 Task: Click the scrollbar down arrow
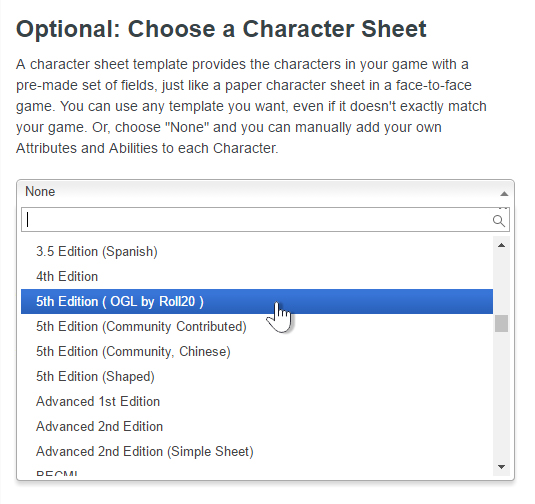(x=501, y=467)
